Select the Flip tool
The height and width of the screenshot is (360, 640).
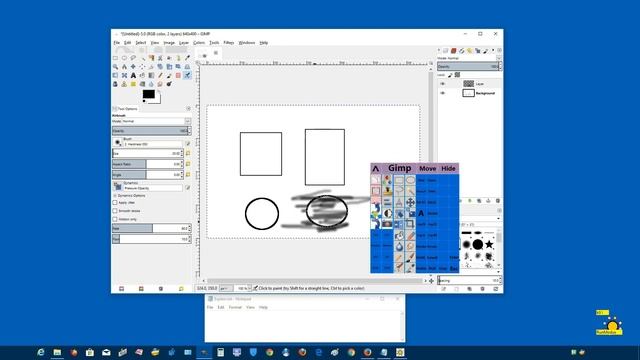coord(116,76)
